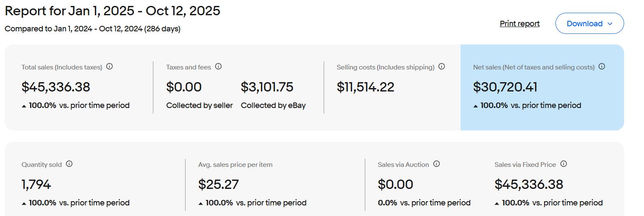Expand the Download dropdown
Image resolution: width=644 pixels, height=216 pixels.
(589, 24)
